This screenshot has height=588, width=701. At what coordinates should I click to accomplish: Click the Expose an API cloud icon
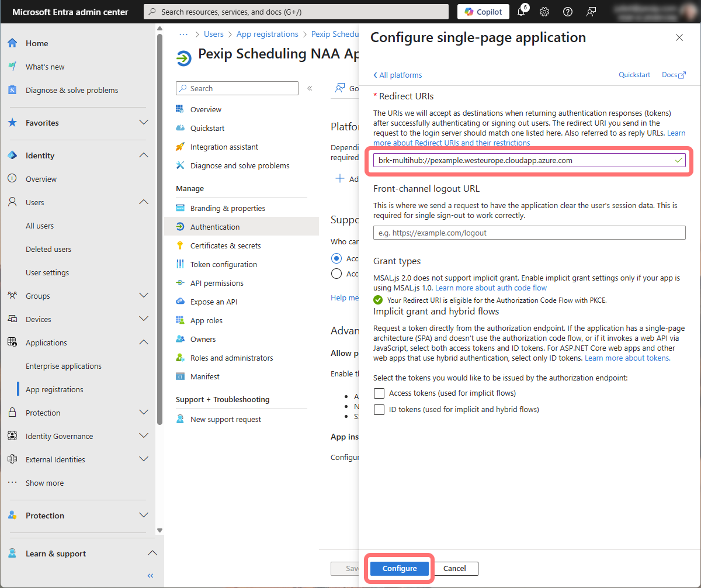click(x=180, y=302)
